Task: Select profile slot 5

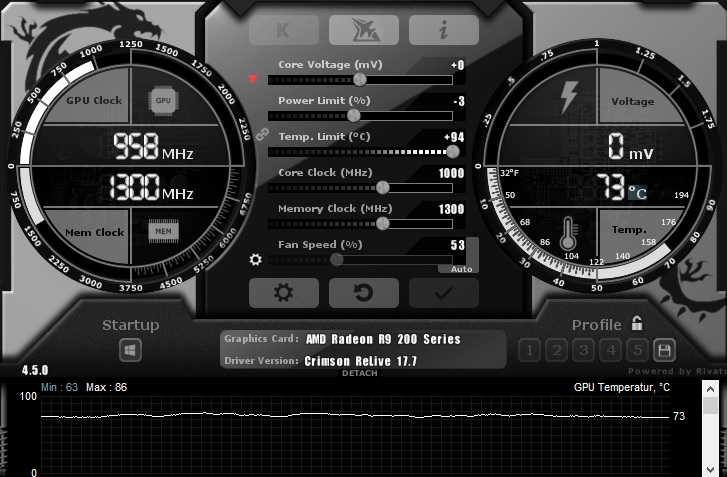Action: [x=638, y=350]
